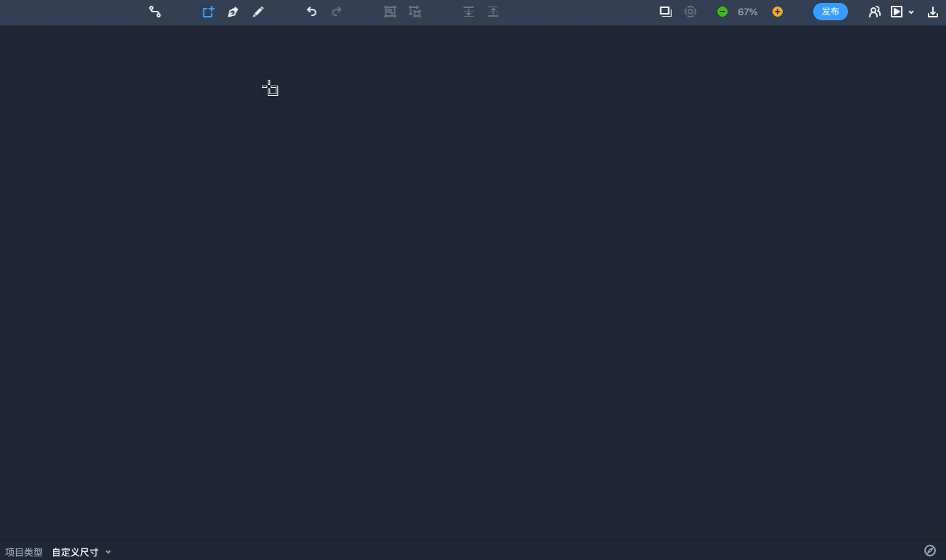The image size is (946, 560).
Task: Click the move layer up icon
Action: point(493,12)
